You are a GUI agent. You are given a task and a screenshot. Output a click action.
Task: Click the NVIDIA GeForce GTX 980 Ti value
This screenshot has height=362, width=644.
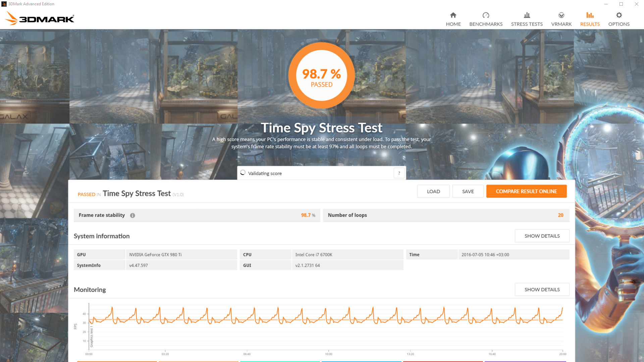(155, 255)
